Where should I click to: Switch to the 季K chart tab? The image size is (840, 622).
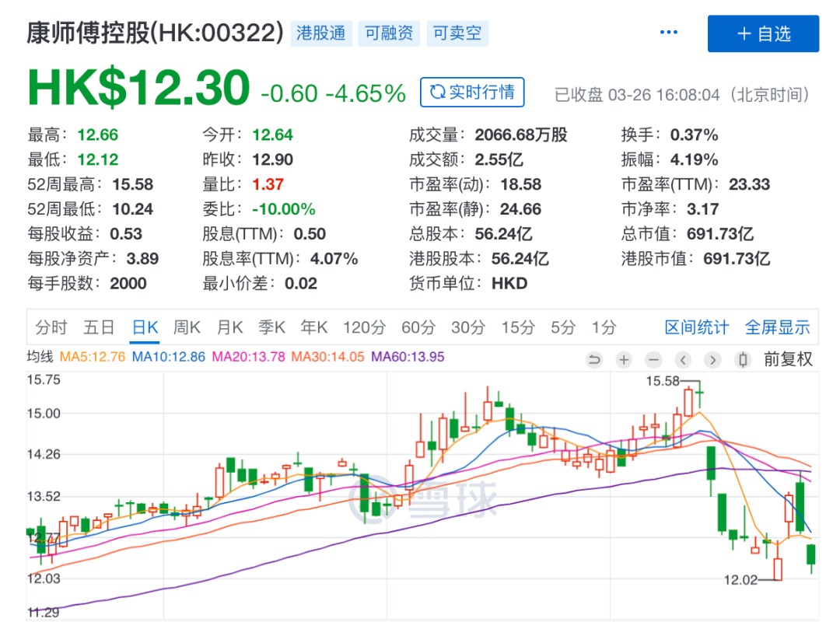[271, 327]
